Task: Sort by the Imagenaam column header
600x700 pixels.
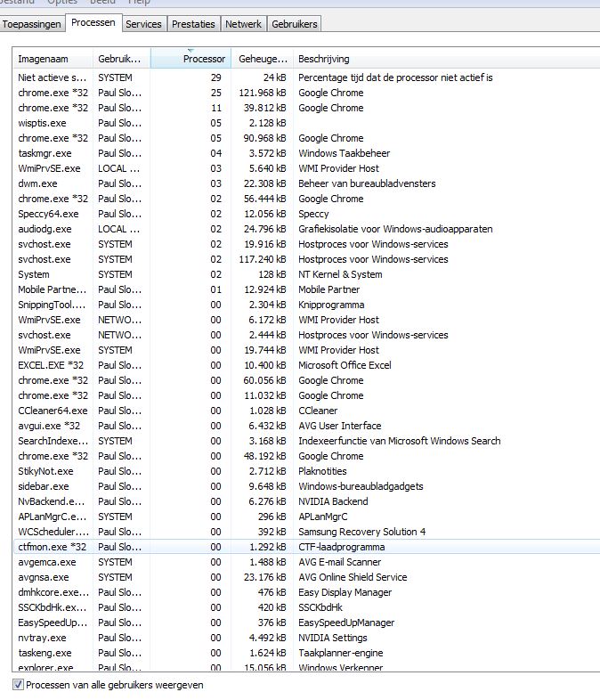Action: (x=53, y=59)
